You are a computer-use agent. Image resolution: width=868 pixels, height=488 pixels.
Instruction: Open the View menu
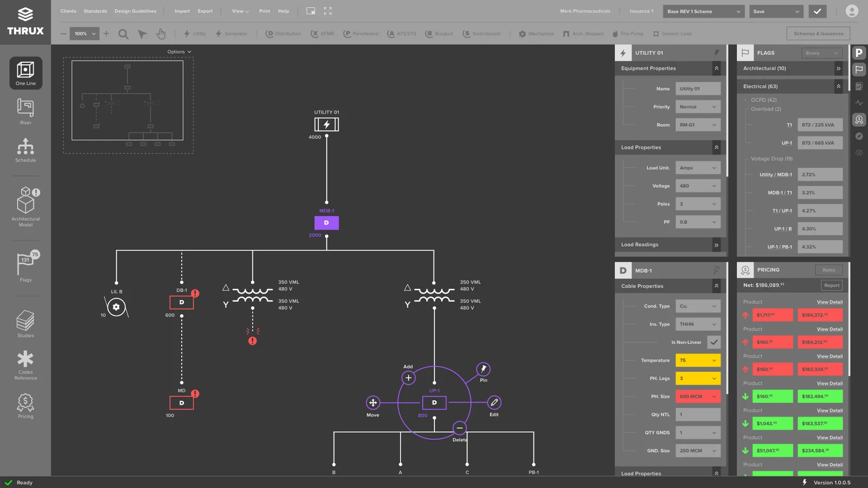click(240, 11)
